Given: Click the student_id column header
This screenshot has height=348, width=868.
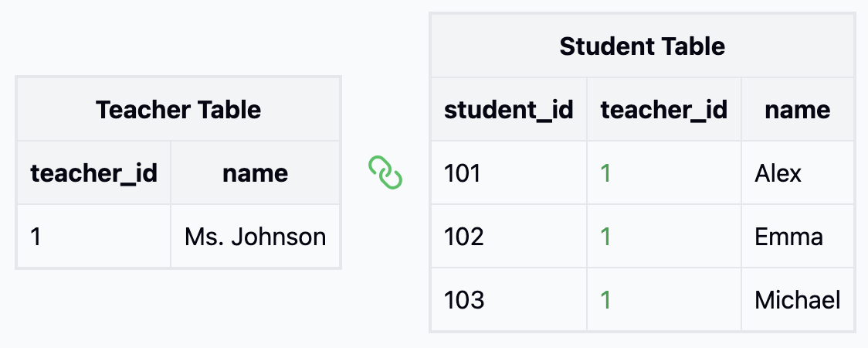Looking at the screenshot, I should (x=509, y=110).
